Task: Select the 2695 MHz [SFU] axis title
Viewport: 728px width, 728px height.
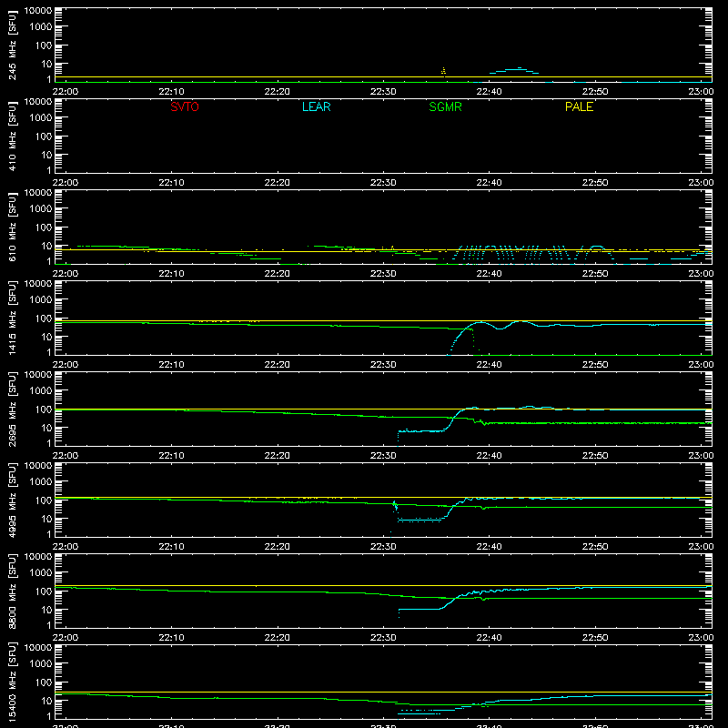Action: (x=13, y=409)
